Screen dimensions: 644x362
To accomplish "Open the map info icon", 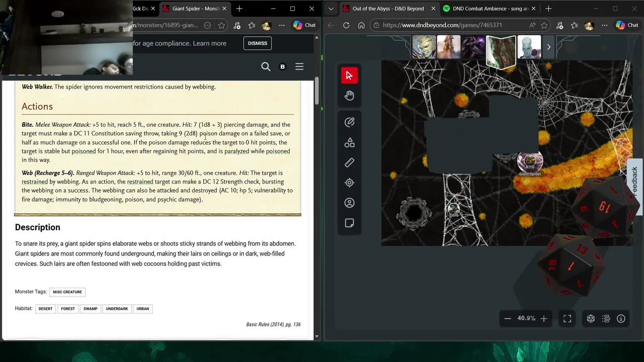I will [x=621, y=318].
